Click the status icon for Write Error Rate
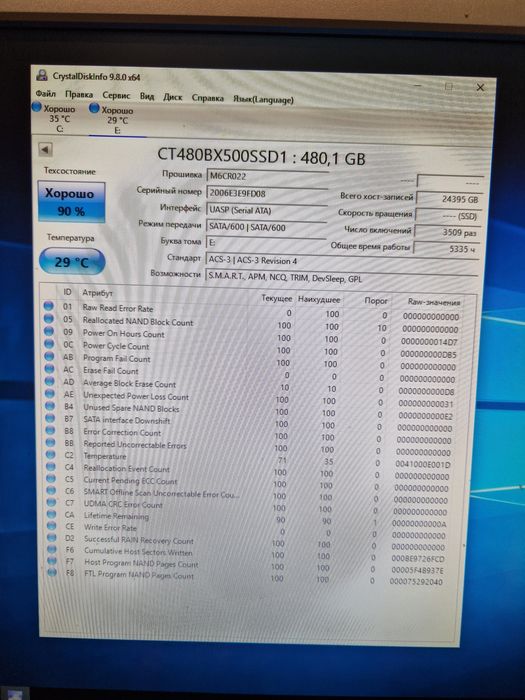The width and height of the screenshot is (525, 700). (x=52, y=526)
